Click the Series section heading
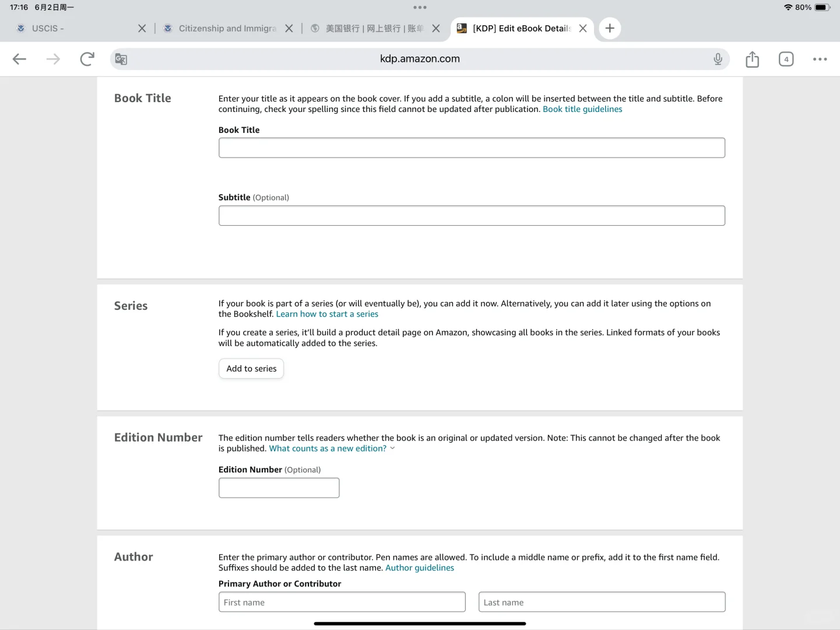Image resolution: width=840 pixels, height=630 pixels. click(131, 306)
